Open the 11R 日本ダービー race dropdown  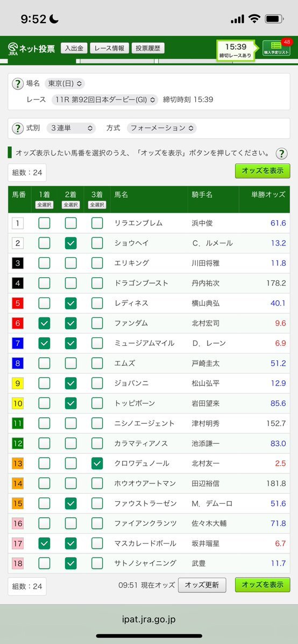[105, 99]
